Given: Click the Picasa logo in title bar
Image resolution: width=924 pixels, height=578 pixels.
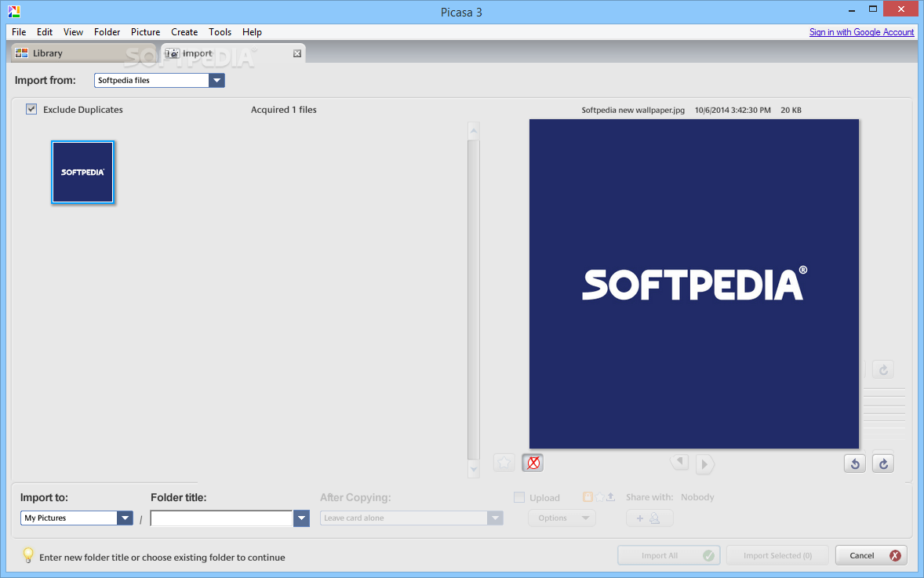Looking at the screenshot, I should click(x=14, y=11).
